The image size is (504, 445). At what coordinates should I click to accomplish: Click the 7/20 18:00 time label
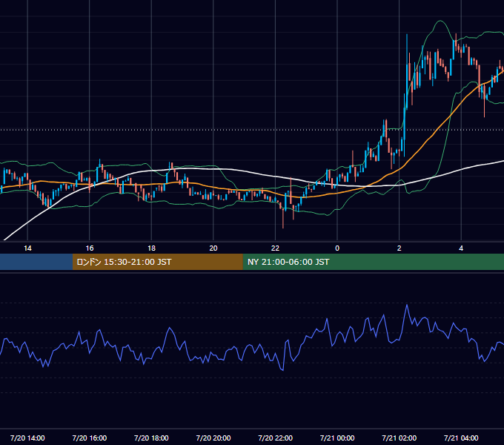151,438
